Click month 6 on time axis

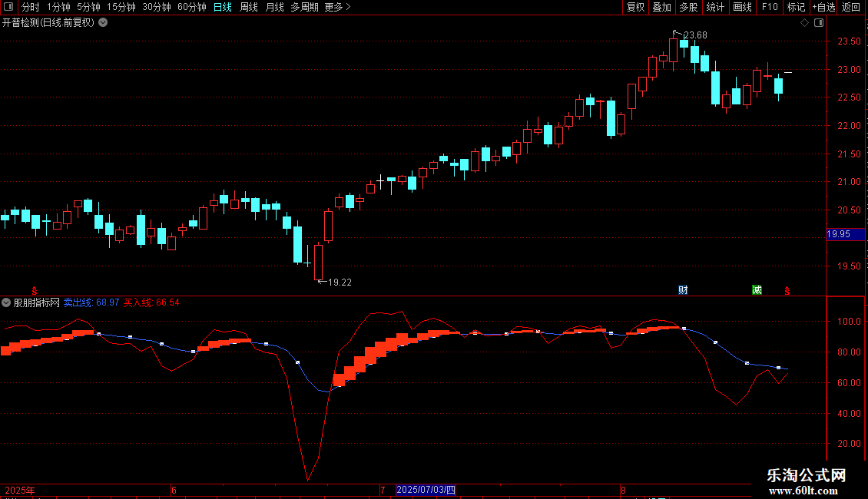tap(174, 490)
